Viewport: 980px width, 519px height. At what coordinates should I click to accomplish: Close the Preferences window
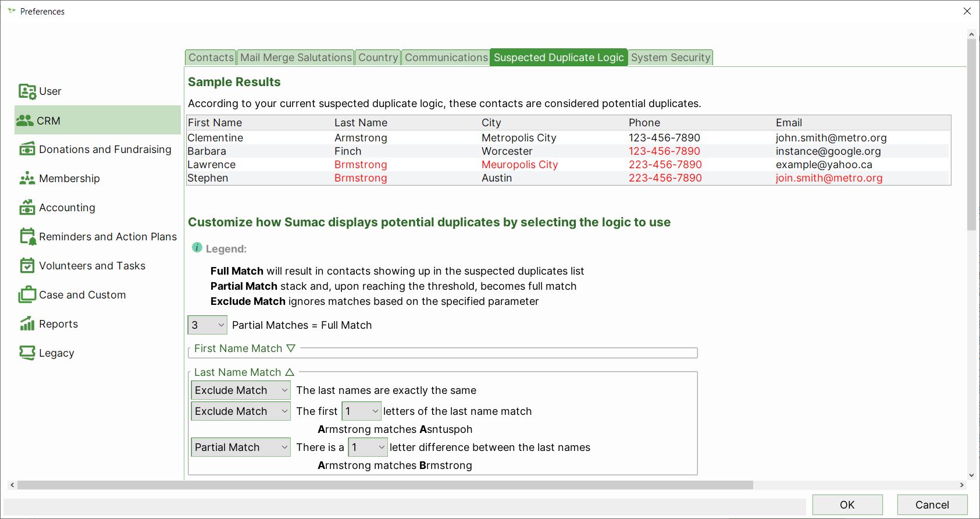pos(967,11)
